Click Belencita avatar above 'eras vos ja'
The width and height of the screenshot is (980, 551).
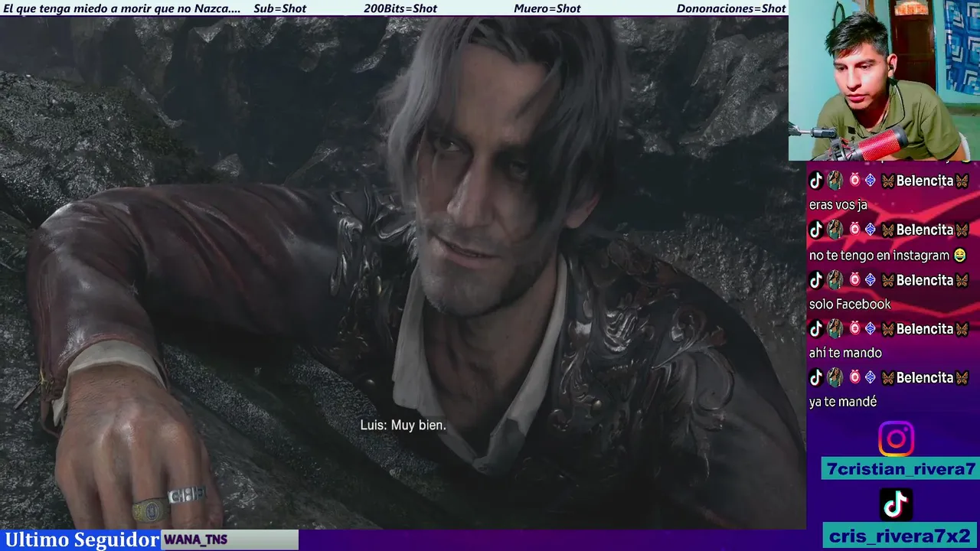coord(835,181)
